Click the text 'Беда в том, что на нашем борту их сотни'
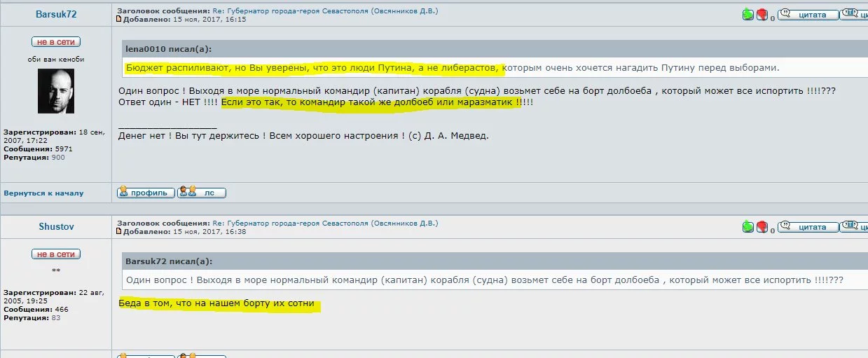Screen dimensions: 868x358 pyautogui.click(x=217, y=304)
